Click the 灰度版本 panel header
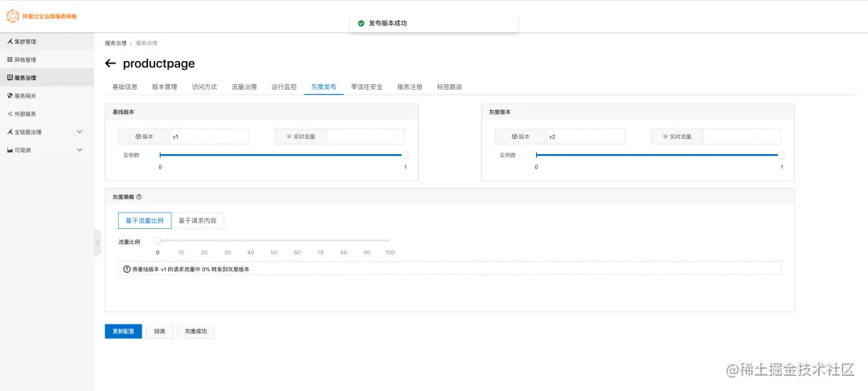The width and height of the screenshot is (868, 391). pos(637,112)
